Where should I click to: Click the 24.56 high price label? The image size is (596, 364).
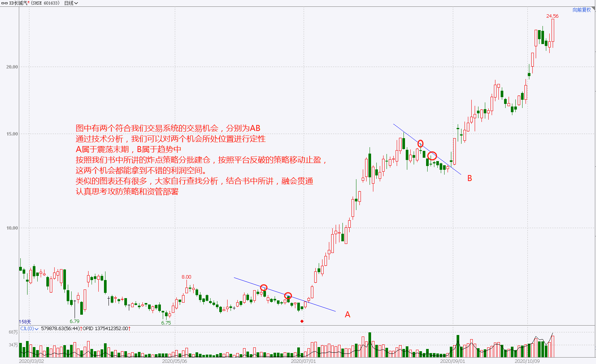coord(552,16)
